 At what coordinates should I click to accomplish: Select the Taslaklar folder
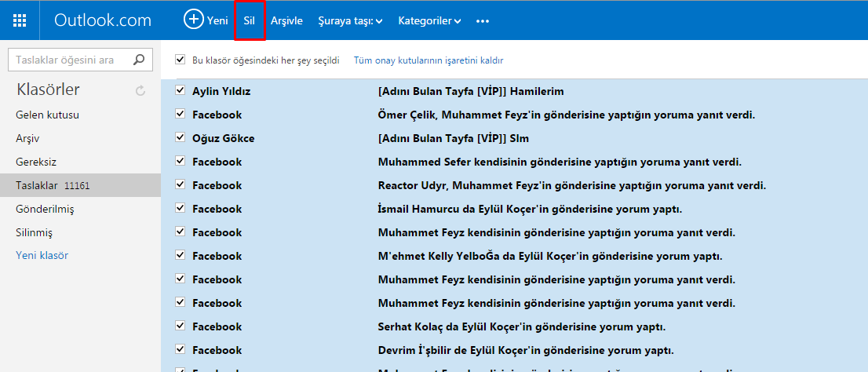click(80, 185)
